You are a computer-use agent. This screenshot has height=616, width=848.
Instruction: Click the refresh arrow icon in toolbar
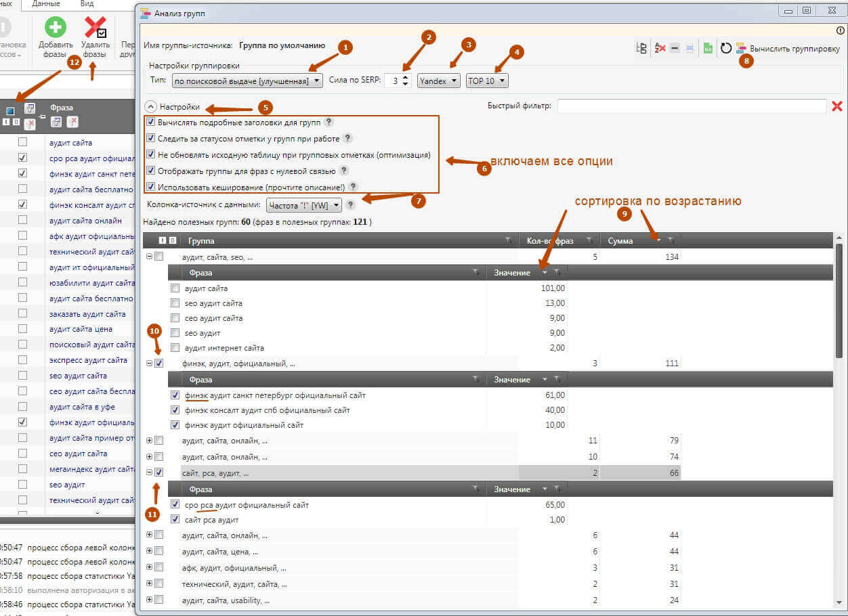[x=726, y=49]
